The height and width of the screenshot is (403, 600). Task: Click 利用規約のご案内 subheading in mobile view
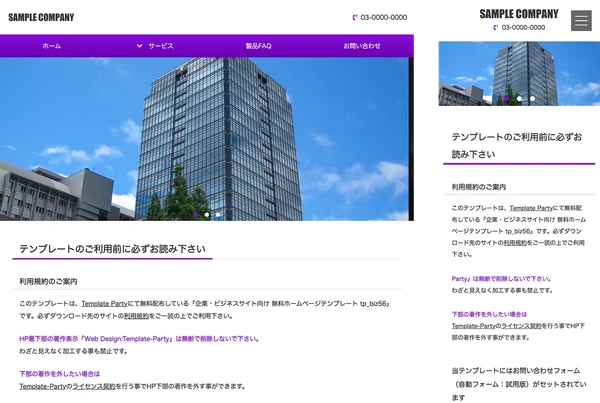click(x=479, y=187)
